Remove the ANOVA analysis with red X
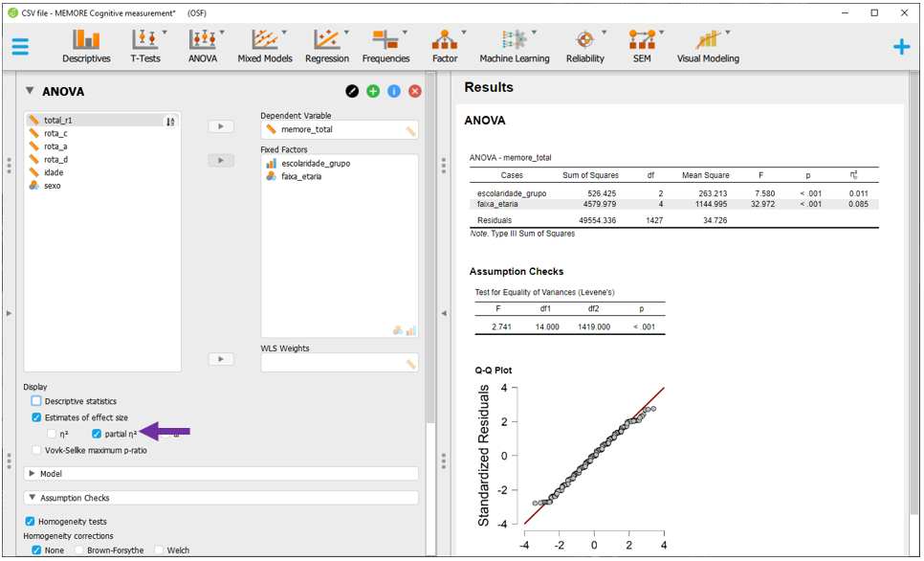The image size is (924, 561). tap(415, 91)
